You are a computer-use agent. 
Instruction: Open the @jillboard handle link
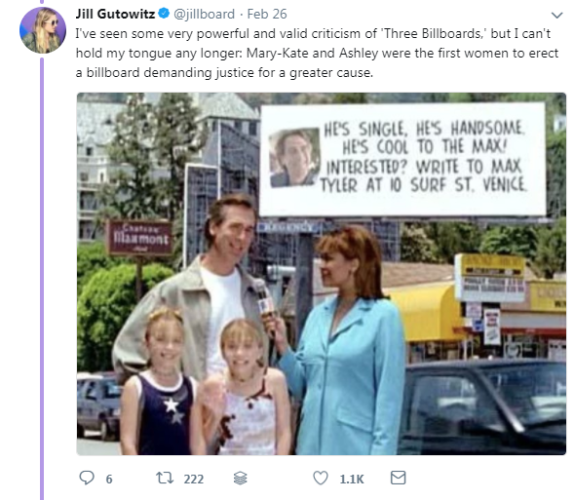pos(204,14)
